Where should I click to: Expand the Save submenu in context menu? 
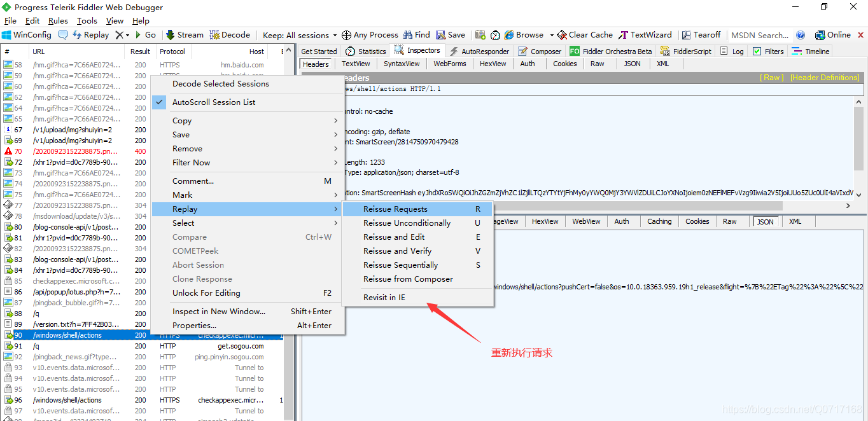pos(248,135)
